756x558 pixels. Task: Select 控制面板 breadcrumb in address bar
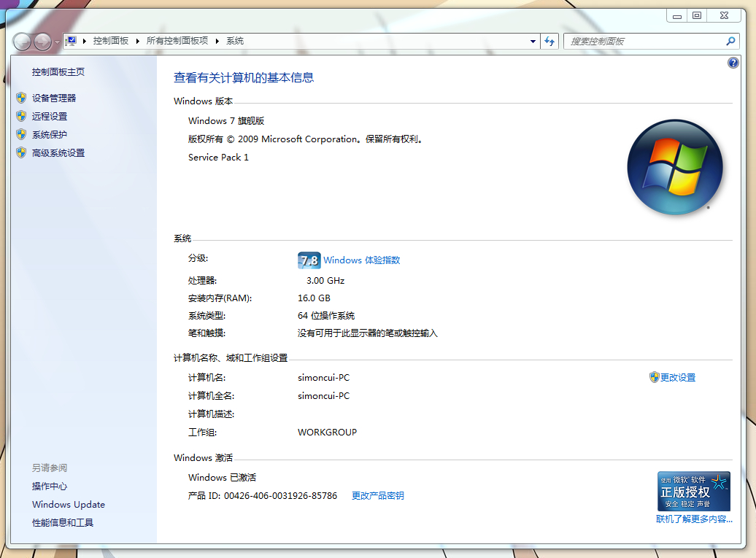(110, 41)
